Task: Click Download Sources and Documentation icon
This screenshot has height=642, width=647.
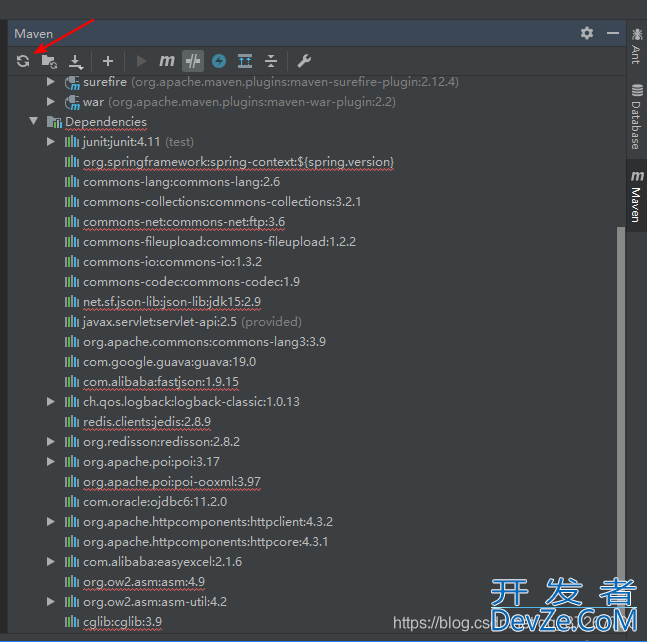Action: [x=76, y=61]
